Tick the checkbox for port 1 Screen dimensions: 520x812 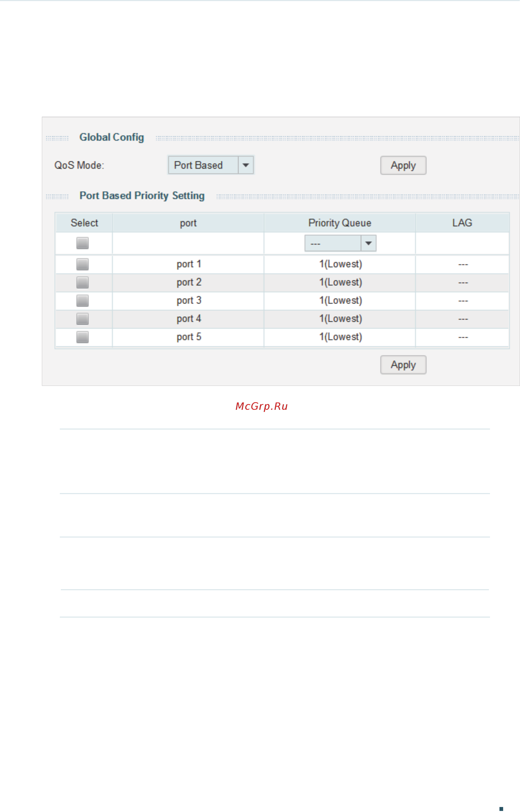tap(82, 264)
